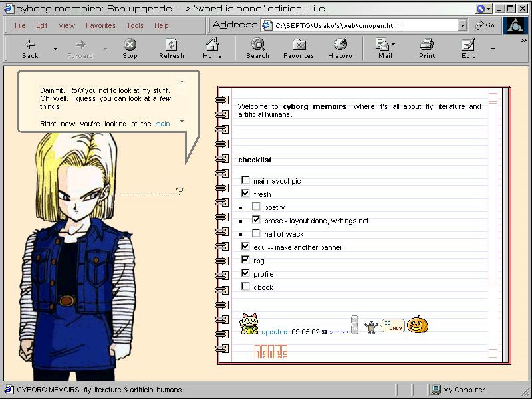Open the Edit button dropdown arrow

(x=493, y=49)
